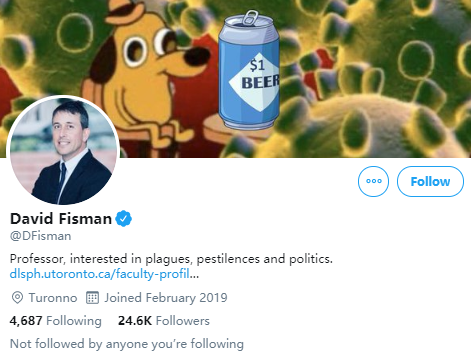
Task: Click the David Fisman display name
Action: [x=61, y=219]
